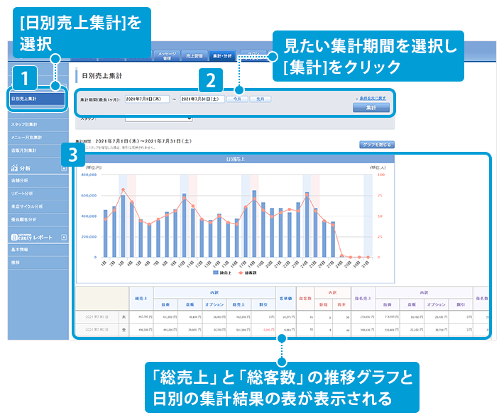The height and width of the screenshot is (420, 504).
Task: Open 優良顧客分析 in the sidebar
Action: click(25, 219)
